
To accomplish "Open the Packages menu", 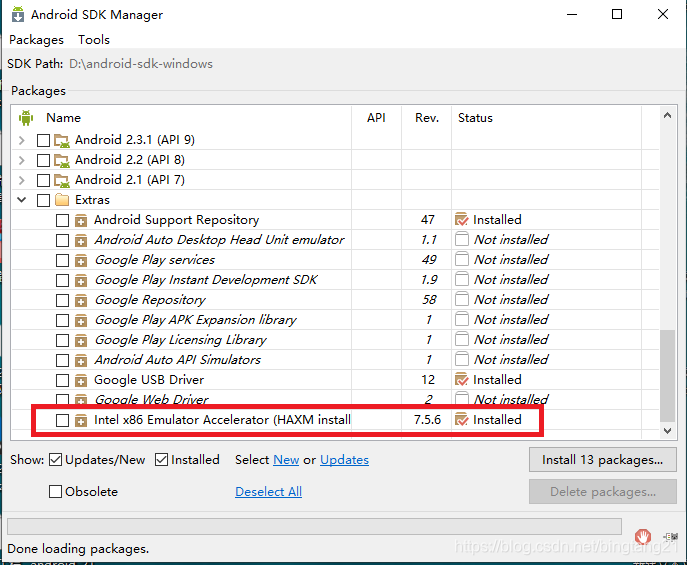I will click(x=36, y=40).
